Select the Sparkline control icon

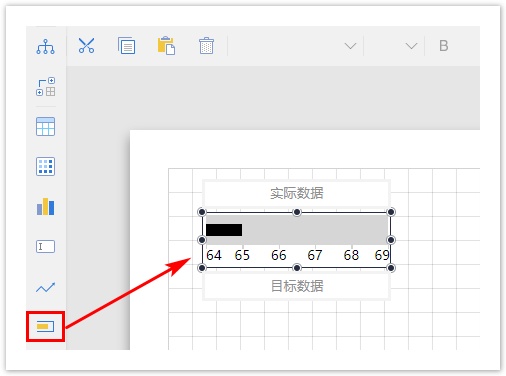pyautogui.click(x=45, y=287)
